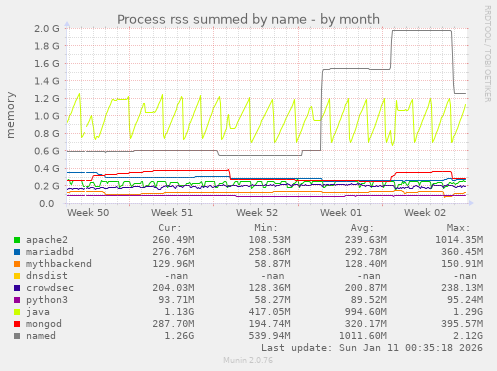Click the 'Max:' column header

tap(458, 228)
